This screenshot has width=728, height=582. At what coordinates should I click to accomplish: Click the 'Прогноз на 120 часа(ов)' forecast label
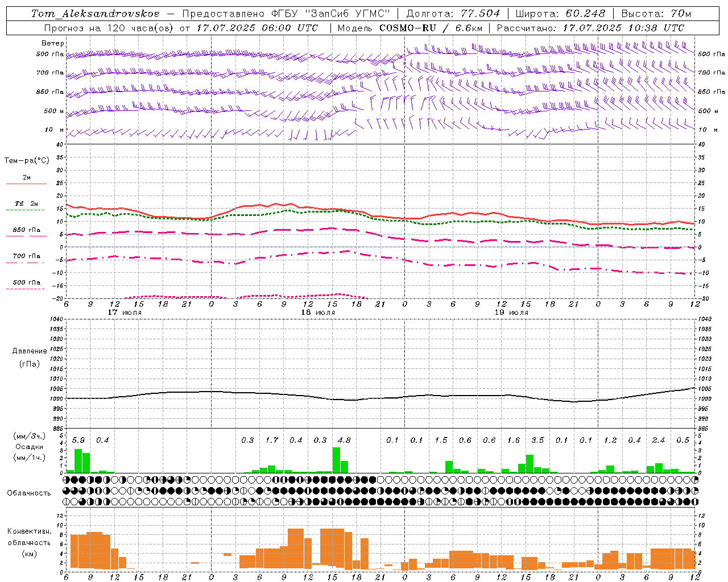point(108,28)
